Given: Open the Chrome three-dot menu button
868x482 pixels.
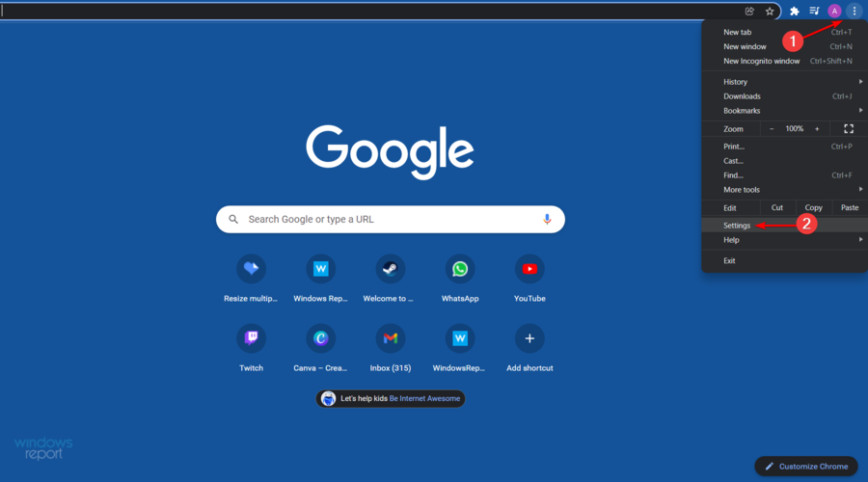Looking at the screenshot, I should coord(854,11).
